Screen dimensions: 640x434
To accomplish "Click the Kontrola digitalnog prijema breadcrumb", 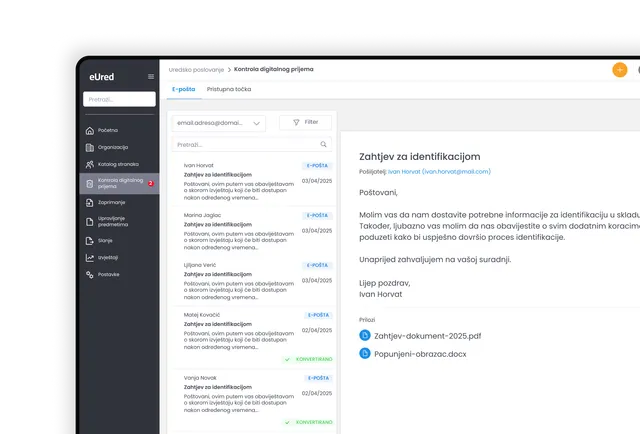I will (x=273, y=69).
